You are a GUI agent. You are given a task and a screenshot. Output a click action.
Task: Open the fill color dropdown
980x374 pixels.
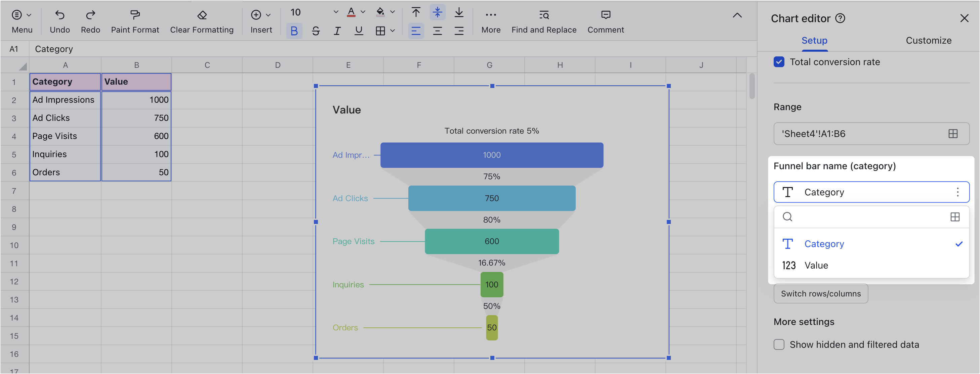pos(392,12)
